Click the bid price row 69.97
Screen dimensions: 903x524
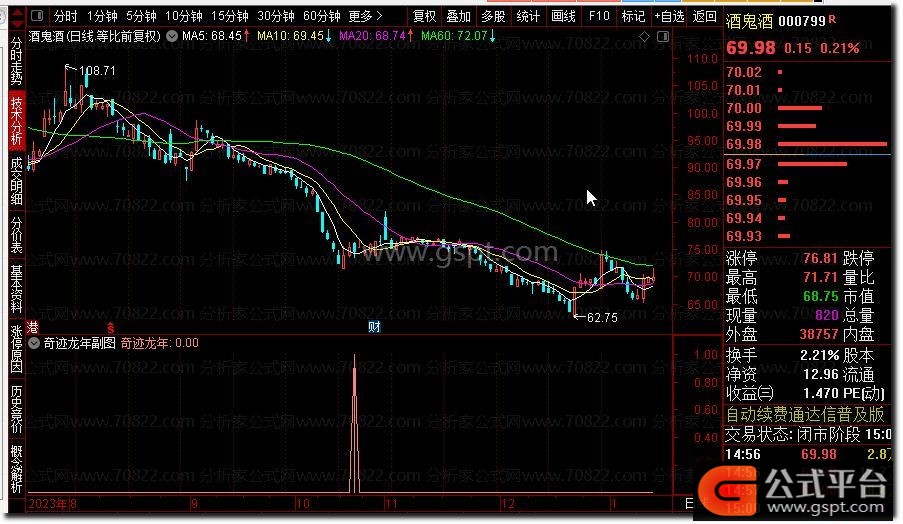pos(809,165)
